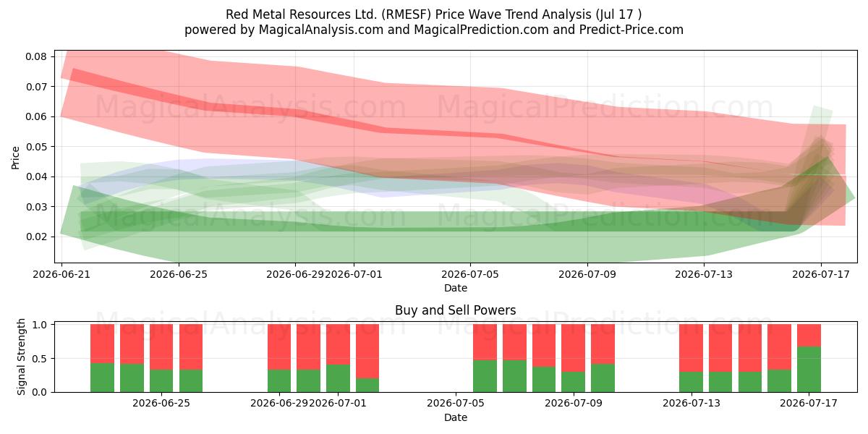Click the 0.08 tick on the price axis

point(36,56)
